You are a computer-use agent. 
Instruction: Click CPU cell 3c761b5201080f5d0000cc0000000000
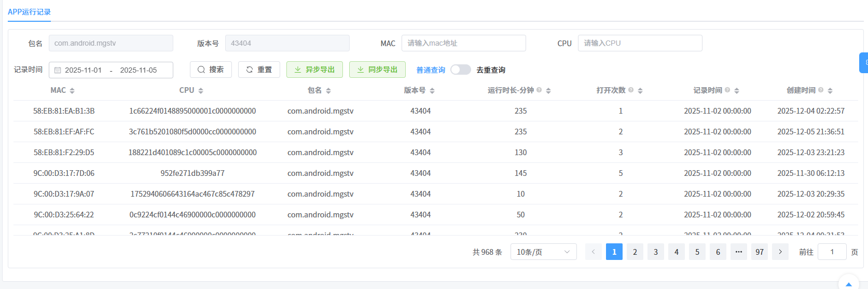coord(192,132)
